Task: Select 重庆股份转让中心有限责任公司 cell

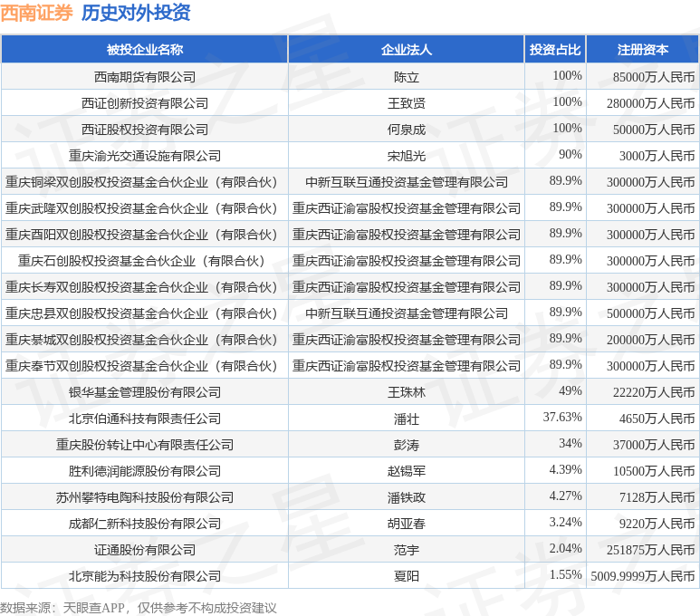Action: click(145, 445)
